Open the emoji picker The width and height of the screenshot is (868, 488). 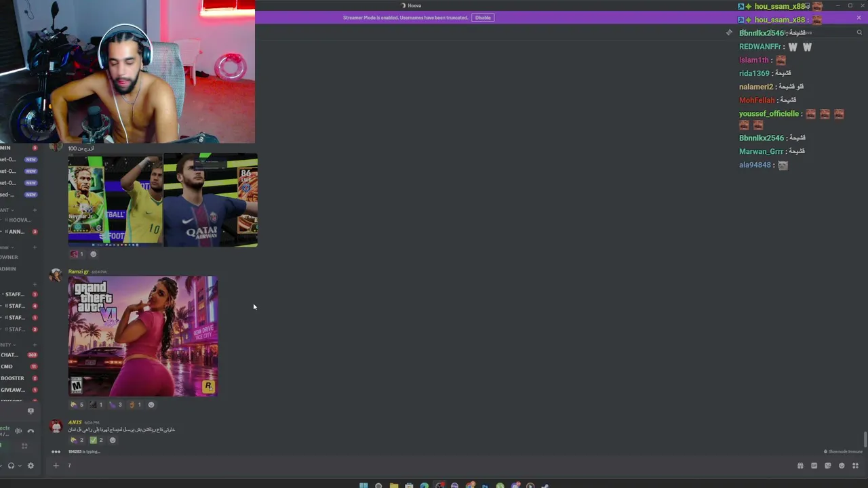click(x=842, y=466)
